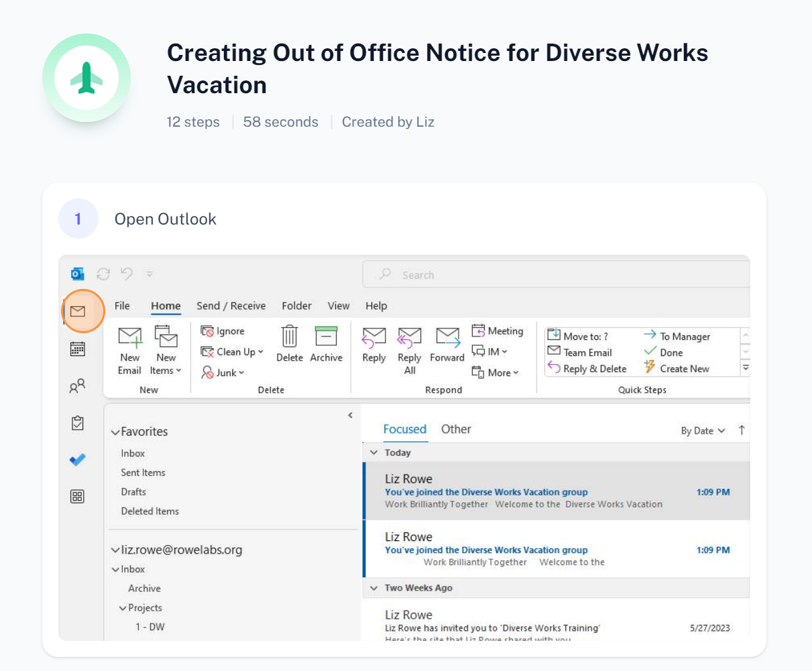Click the '12 steps' label

coord(193,122)
